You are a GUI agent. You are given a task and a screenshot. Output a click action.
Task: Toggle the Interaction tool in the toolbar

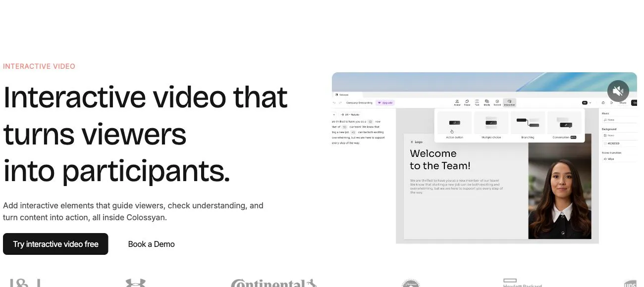click(509, 102)
